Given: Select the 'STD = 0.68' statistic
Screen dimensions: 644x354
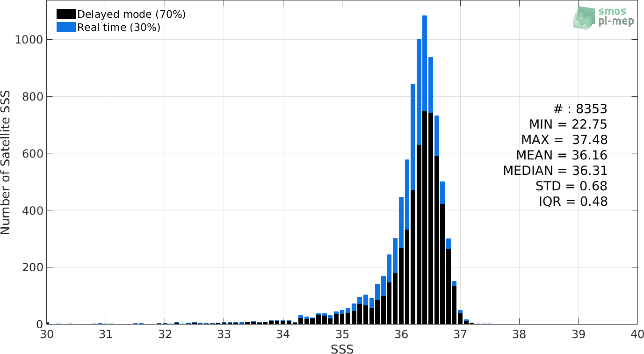Looking at the screenshot, I should coord(572,186).
